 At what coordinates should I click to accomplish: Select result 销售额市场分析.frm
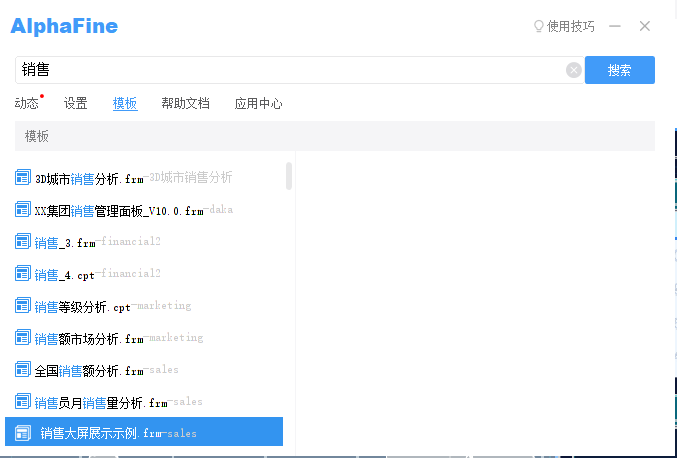point(144,338)
